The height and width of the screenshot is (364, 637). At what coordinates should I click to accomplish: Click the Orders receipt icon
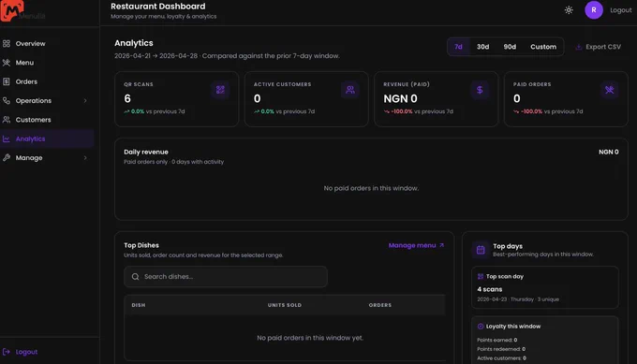pyautogui.click(x=7, y=81)
